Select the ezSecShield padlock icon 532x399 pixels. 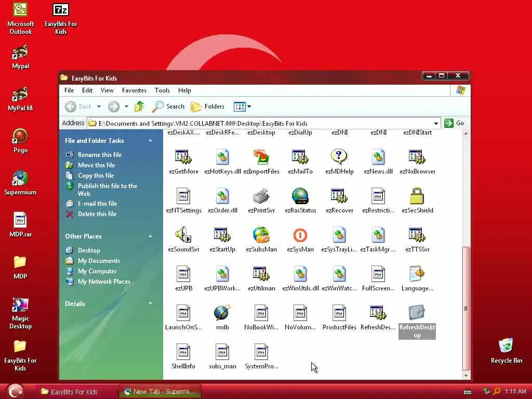(417, 196)
